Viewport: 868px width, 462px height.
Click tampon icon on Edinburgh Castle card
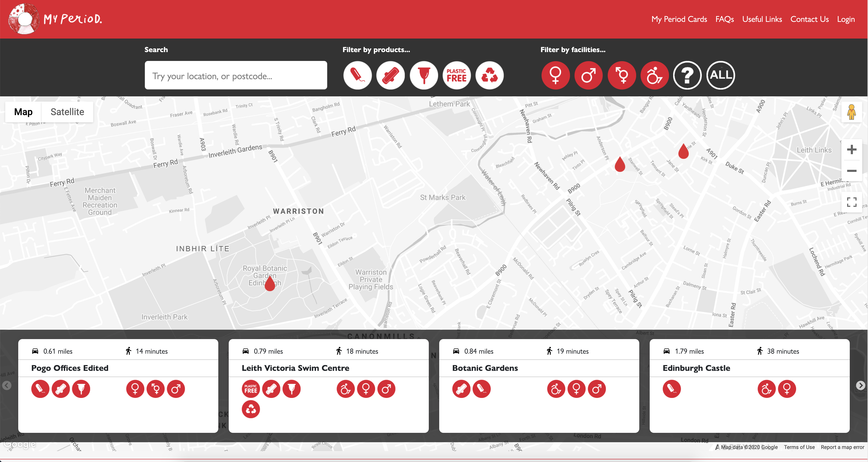point(672,389)
